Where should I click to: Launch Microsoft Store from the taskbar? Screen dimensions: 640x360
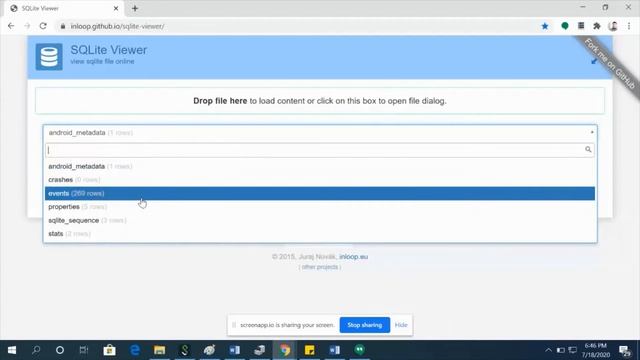[x=109, y=350]
